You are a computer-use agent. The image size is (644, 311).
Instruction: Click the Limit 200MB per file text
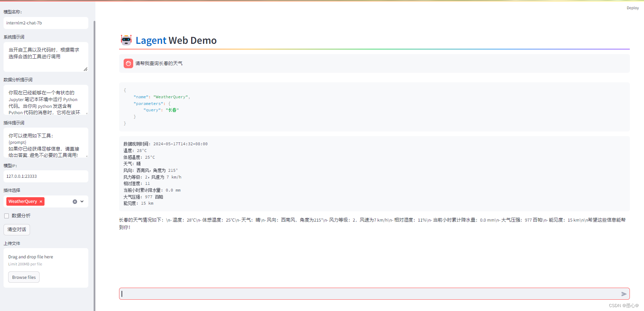[25, 264]
